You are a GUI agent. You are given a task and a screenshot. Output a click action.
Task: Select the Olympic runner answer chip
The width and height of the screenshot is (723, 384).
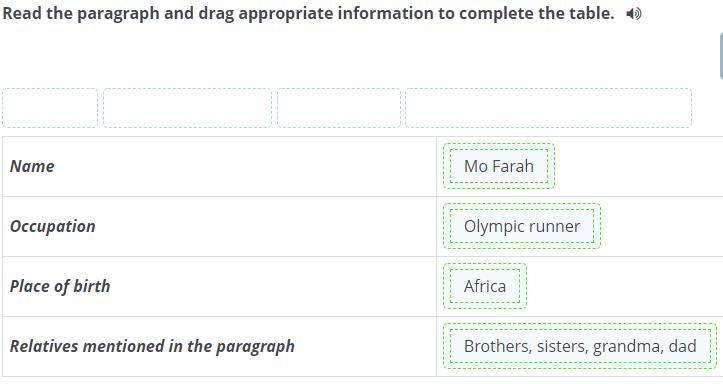(x=522, y=226)
